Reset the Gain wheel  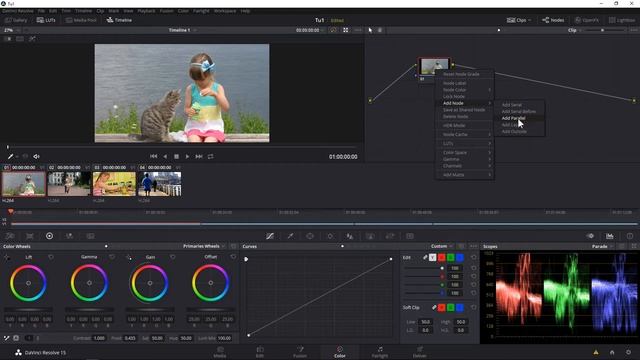tap(173, 257)
